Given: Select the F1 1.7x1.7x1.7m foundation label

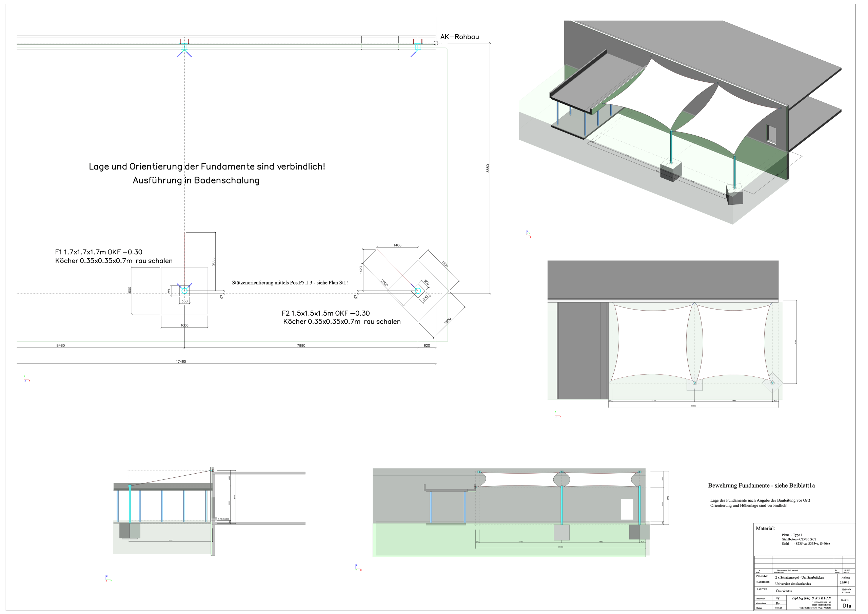Looking at the screenshot, I should click(99, 252).
